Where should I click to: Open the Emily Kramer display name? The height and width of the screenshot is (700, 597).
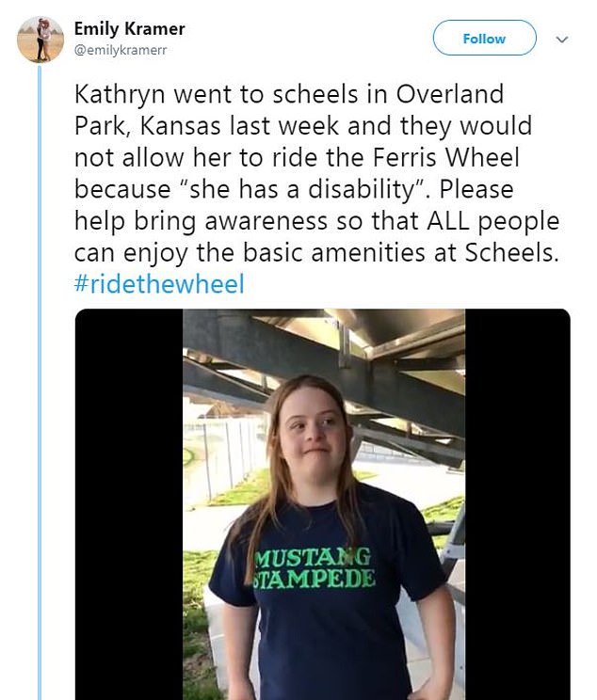(x=129, y=29)
